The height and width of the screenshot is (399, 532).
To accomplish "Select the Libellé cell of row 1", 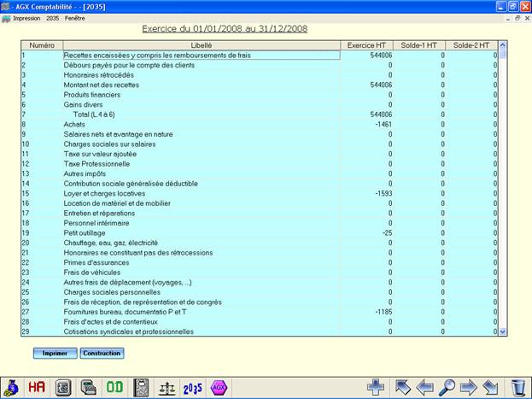I will 202,56.
